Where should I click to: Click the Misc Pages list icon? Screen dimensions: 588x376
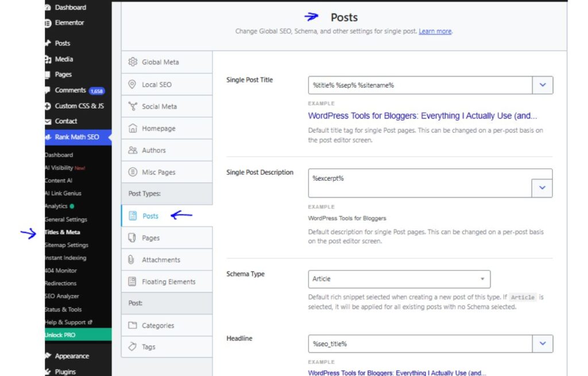[x=133, y=172]
